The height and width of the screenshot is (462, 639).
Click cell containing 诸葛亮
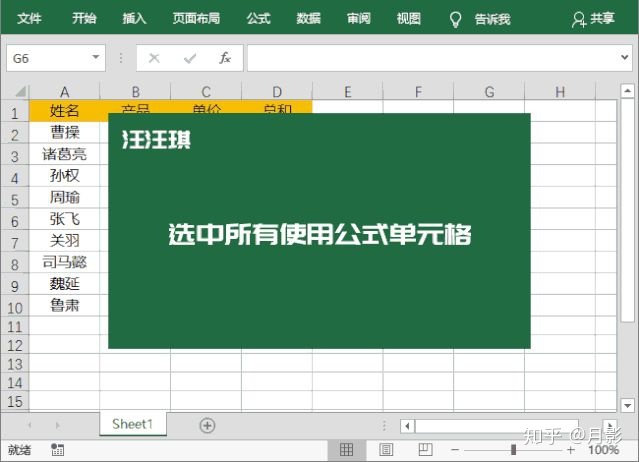[x=64, y=154]
